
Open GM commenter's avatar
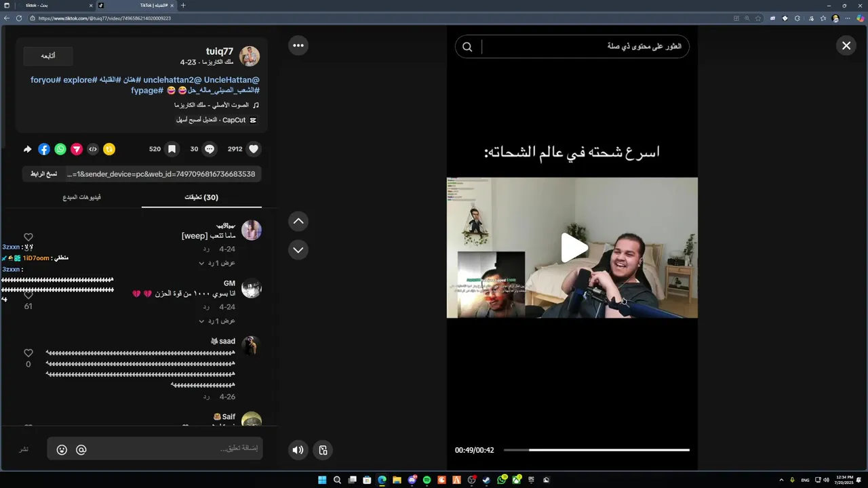coord(252,289)
